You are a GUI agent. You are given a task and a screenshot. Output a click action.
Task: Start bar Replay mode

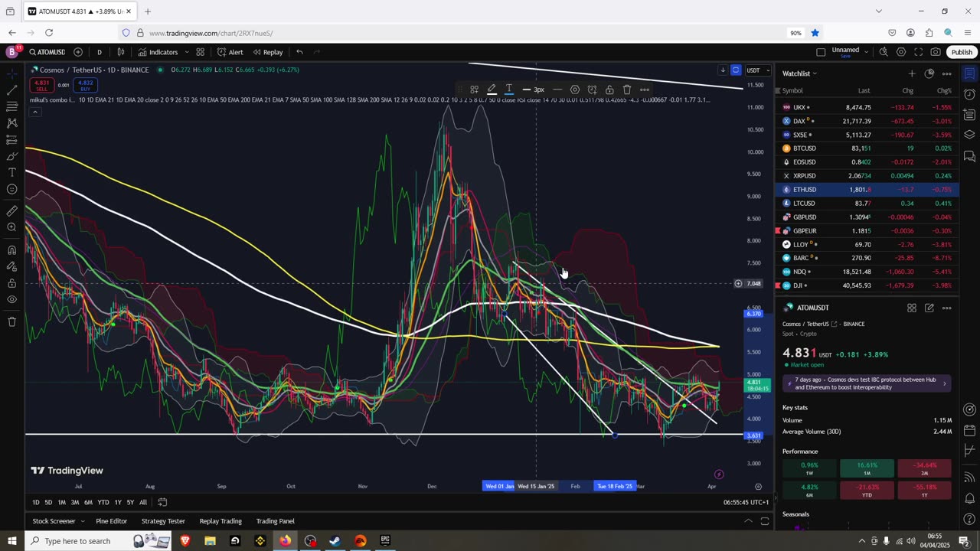tap(267, 52)
